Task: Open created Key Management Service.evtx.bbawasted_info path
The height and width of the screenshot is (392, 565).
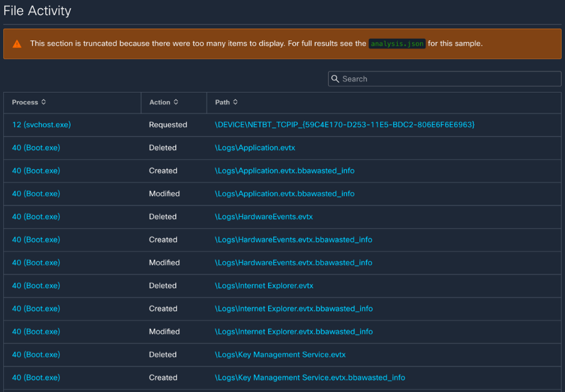Action: point(309,378)
